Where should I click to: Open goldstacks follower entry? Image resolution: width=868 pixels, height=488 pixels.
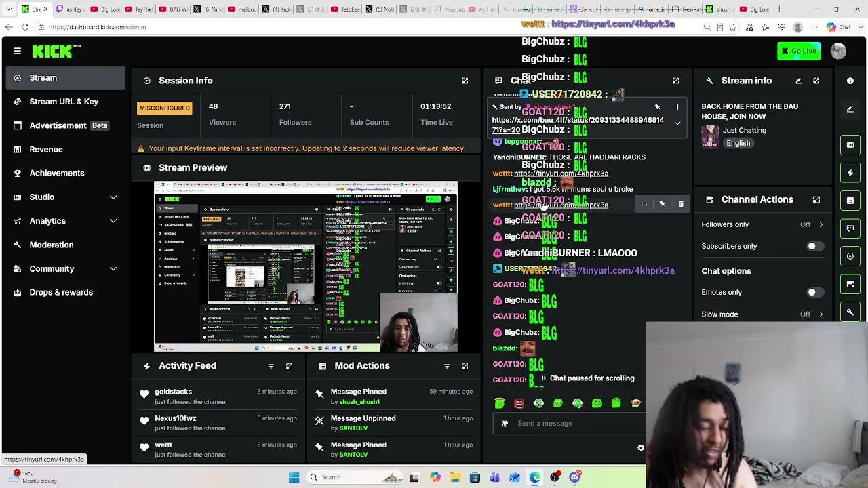coord(218,396)
